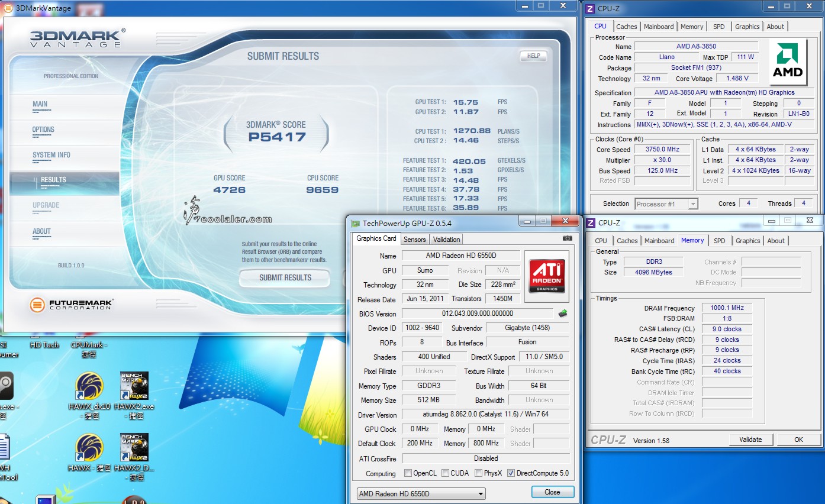Select the HAWX2_D... benchmark shortcut icon
Viewport: 825px width, 504px height.
pyautogui.click(x=134, y=448)
